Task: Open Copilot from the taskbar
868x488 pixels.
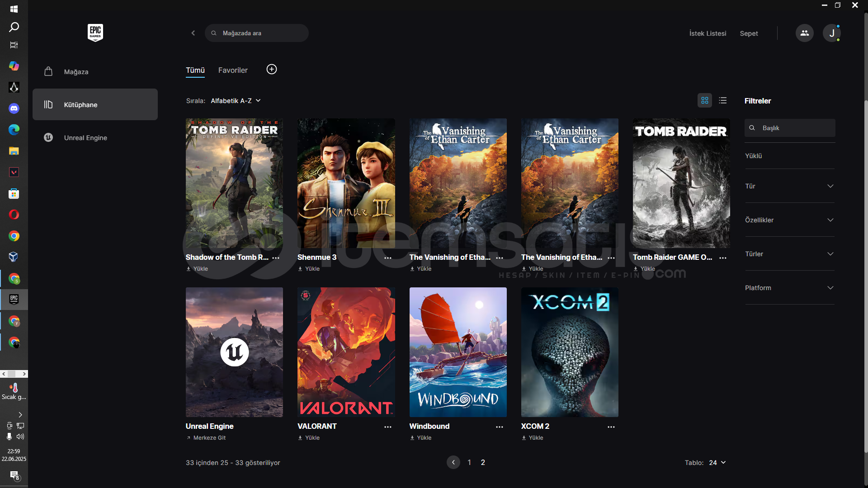Action: tap(14, 66)
